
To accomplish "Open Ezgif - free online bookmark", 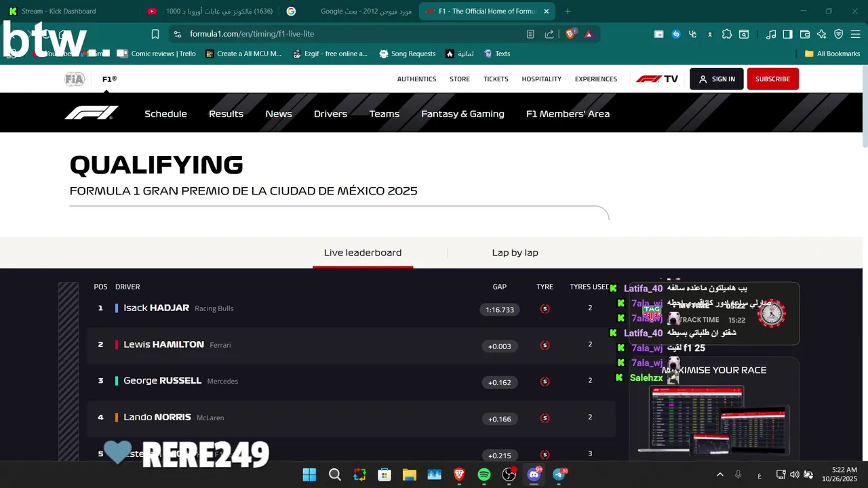I will click(330, 54).
